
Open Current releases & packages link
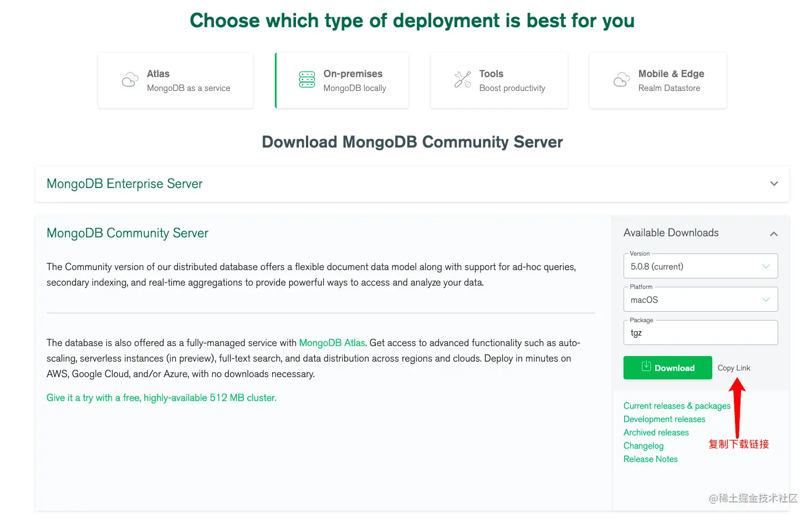(x=677, y=406)
